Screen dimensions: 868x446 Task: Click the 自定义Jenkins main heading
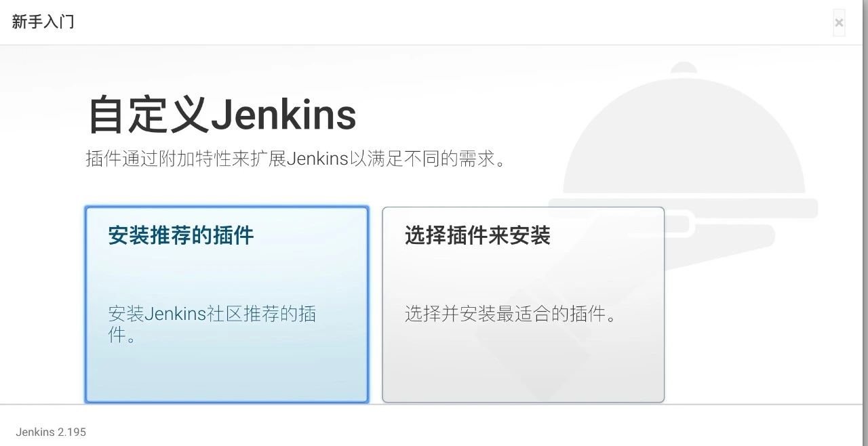[x=222, y=115]
